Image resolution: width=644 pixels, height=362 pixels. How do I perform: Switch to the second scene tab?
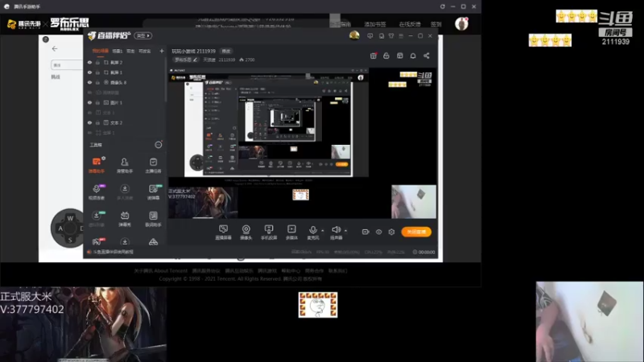(x=118, y=51)
